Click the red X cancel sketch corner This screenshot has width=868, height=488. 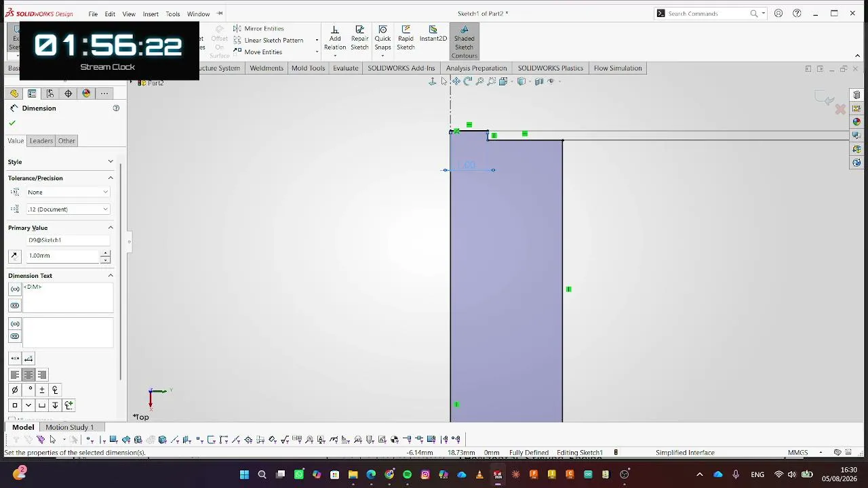click(x=840, y=109)
